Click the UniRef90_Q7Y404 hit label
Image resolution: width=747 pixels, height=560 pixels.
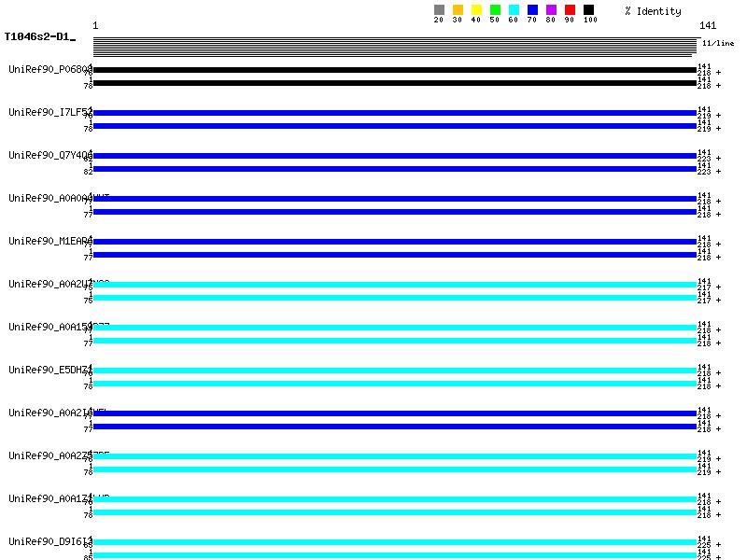click(x=50, y=155)
